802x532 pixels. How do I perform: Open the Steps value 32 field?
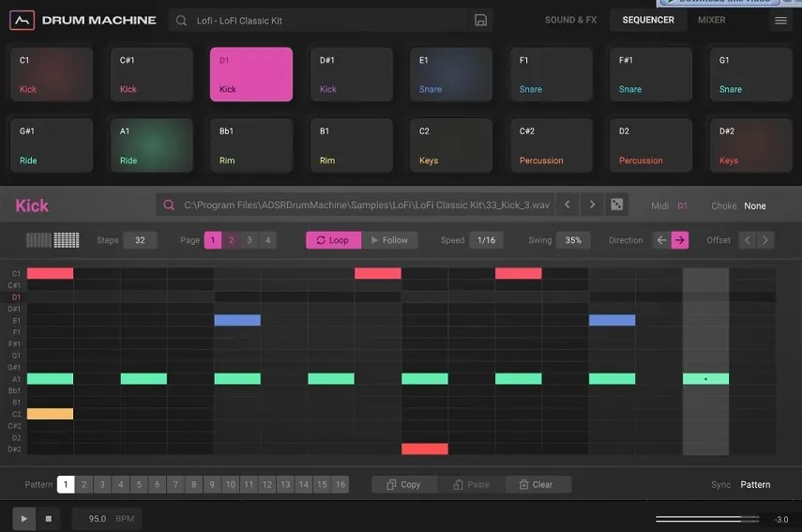(x=140, y=240)
